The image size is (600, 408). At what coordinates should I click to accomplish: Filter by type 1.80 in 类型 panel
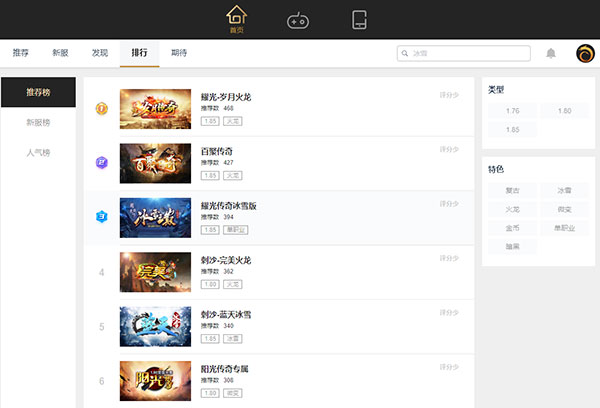click(x=564, y=111)
